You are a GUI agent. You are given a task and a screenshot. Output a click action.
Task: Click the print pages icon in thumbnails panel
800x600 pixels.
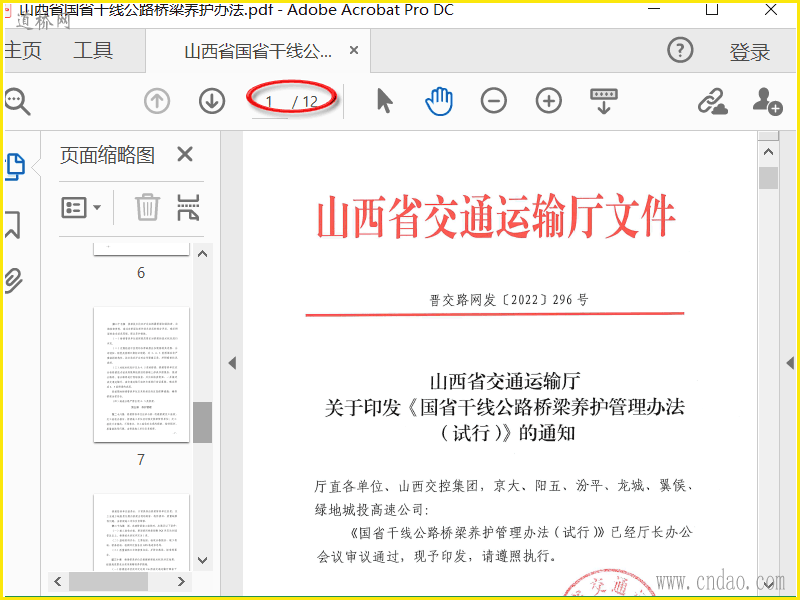[x=188, y=207]
